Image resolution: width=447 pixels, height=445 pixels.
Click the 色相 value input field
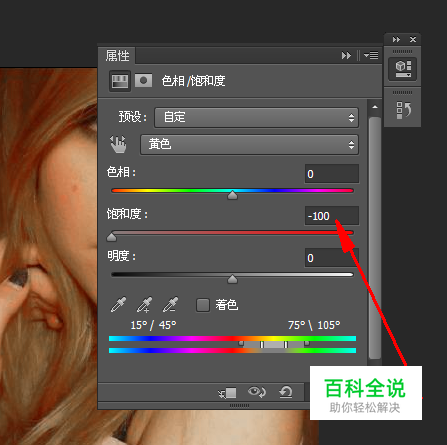pos(332,174)
